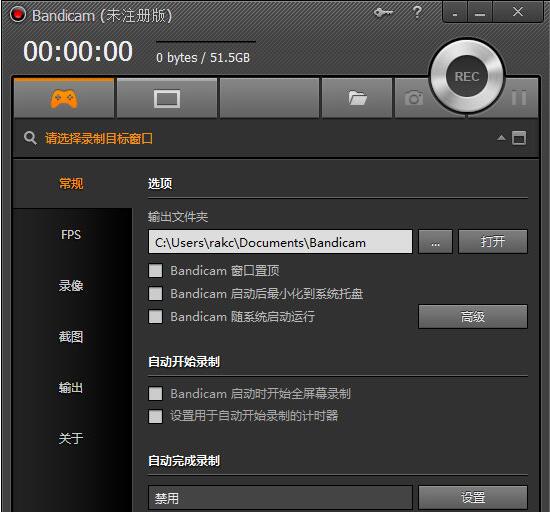This screenshot has width=550, height=512.
Task: Click 请选择录制目标窗口 target text
Action: point(99,138)
